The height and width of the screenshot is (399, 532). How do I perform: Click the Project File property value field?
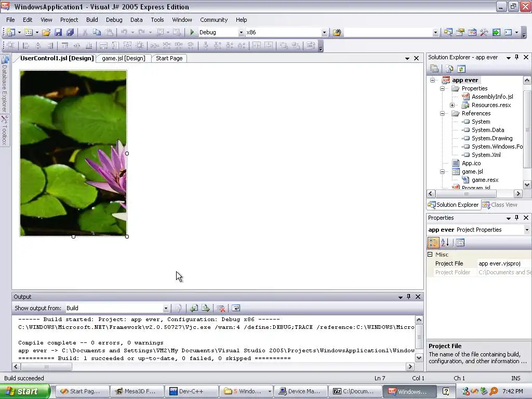(503, 263)
